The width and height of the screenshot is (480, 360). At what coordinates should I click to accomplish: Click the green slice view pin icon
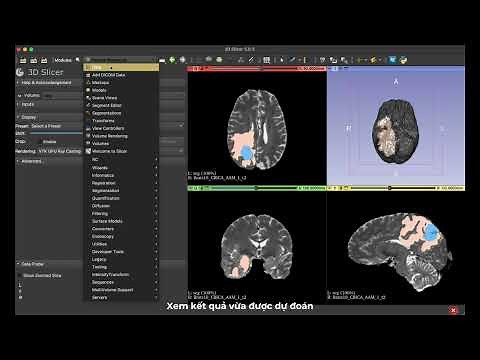[191, 188]
